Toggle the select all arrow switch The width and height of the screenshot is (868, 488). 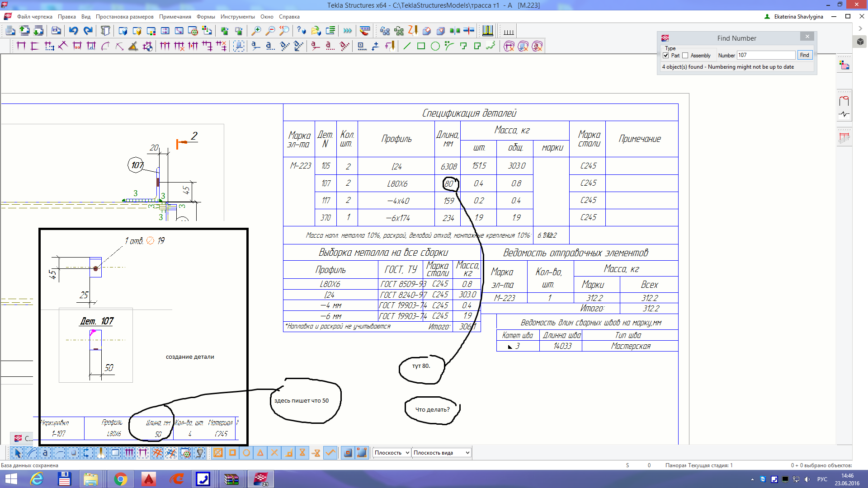point(17,453)
